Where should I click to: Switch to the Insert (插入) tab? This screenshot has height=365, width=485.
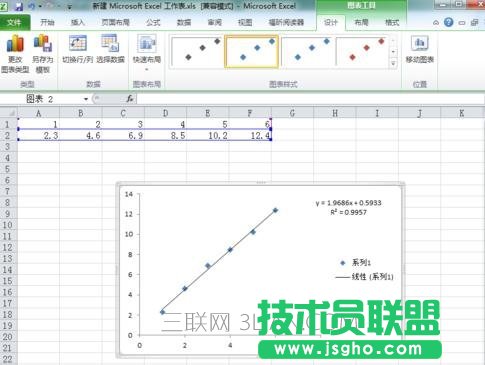tap(78, 23)
